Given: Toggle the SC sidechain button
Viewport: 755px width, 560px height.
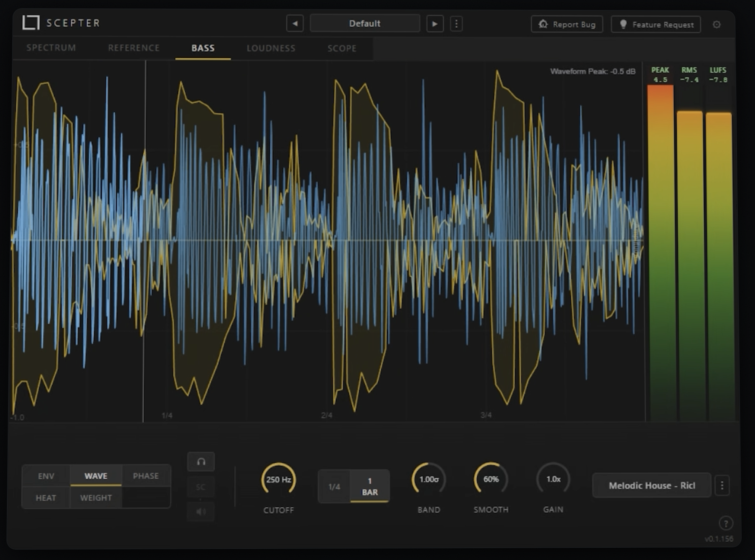Looking at the screenshot, I should coord(201,487).
